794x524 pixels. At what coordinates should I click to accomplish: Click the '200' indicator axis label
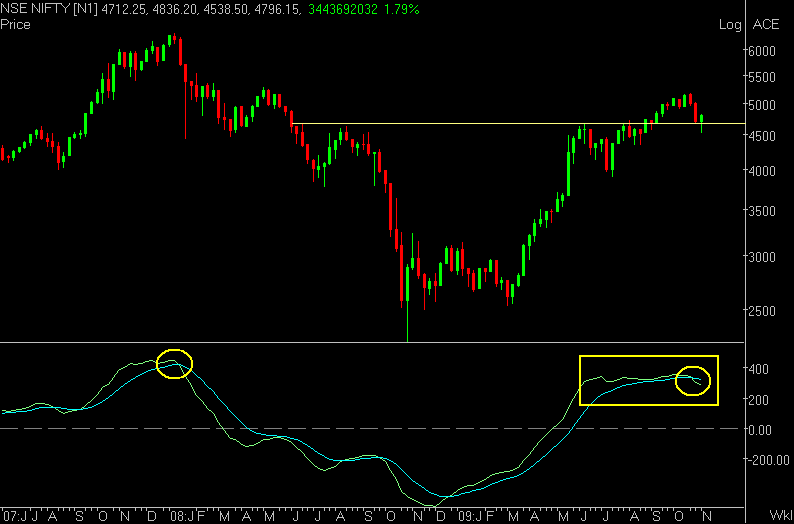point(758,400)
